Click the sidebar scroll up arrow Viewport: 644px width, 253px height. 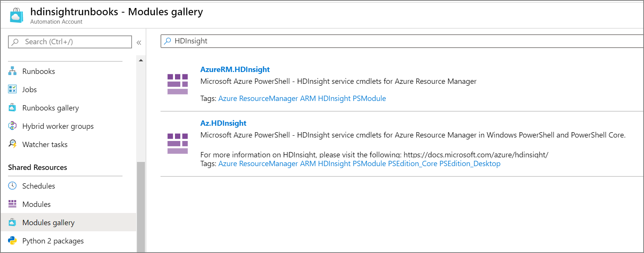click(141, 60)
